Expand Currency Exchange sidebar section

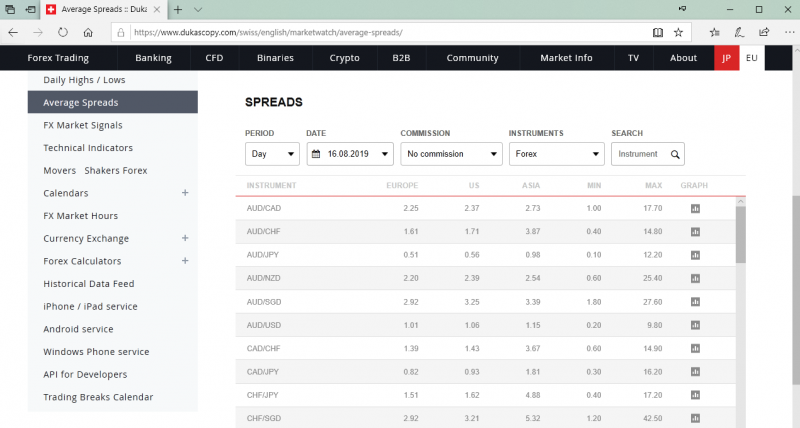185,238
